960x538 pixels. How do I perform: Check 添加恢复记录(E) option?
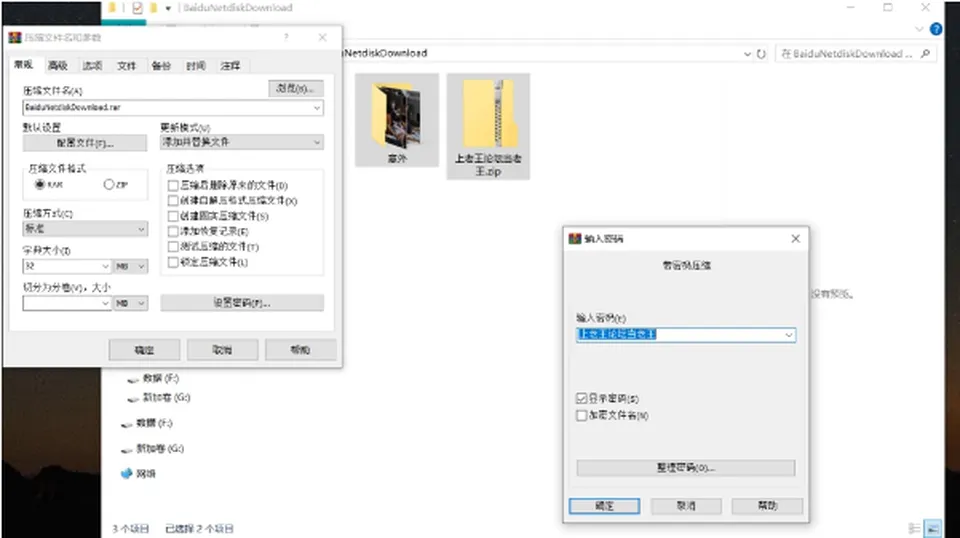click(x=173, y=231)
